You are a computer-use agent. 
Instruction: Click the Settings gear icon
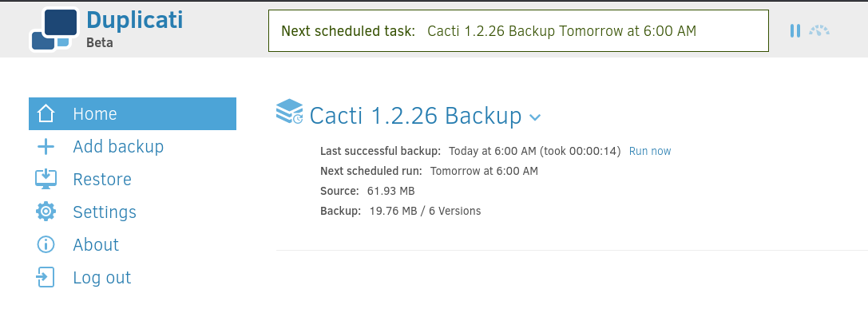[46, 212]
